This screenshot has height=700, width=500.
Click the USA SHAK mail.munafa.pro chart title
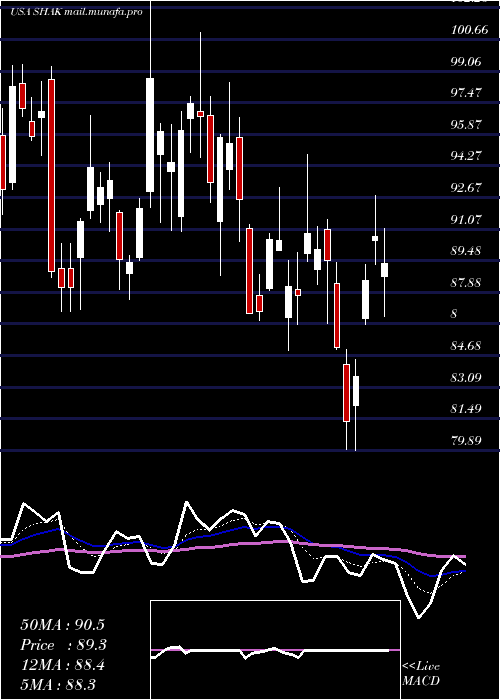76,12
